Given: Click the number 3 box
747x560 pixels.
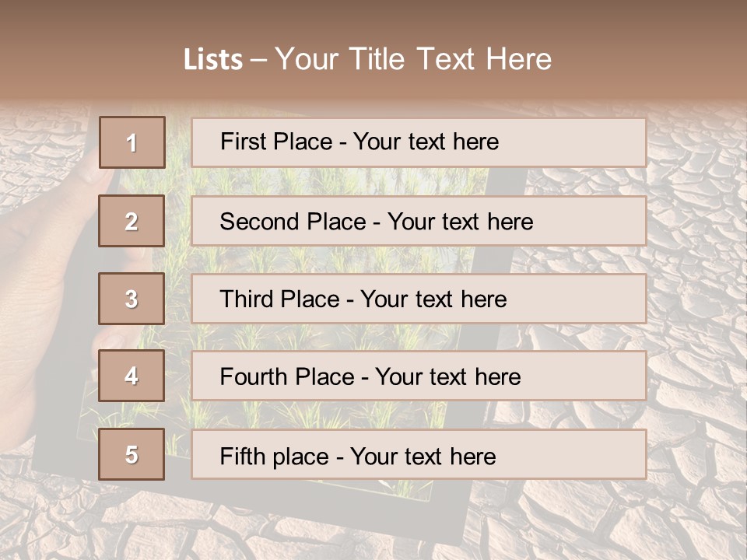Looking at the screenshot, I should click(132, 299).
